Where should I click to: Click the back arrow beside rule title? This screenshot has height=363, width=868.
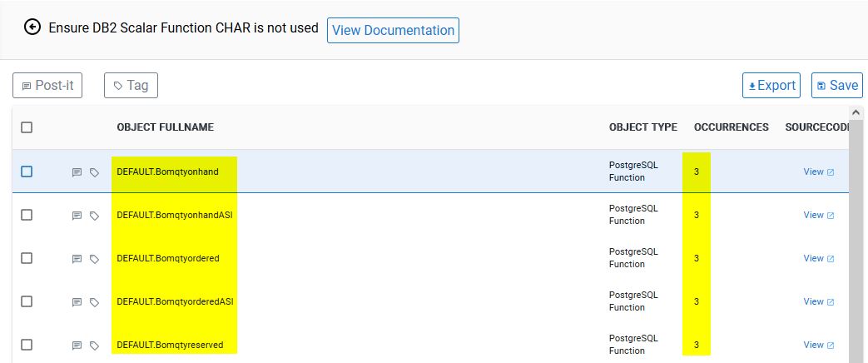(x=32, y=28)
